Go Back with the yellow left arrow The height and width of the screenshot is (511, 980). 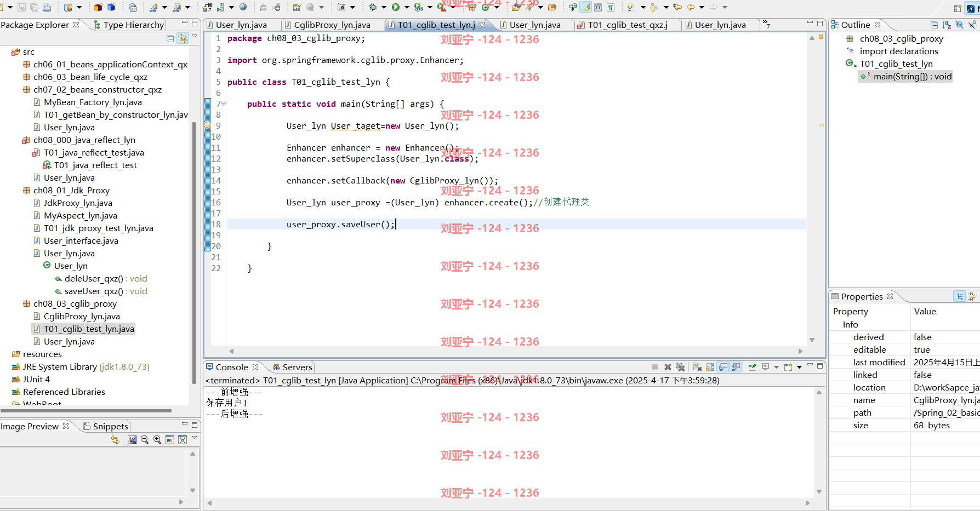point(691,7)
